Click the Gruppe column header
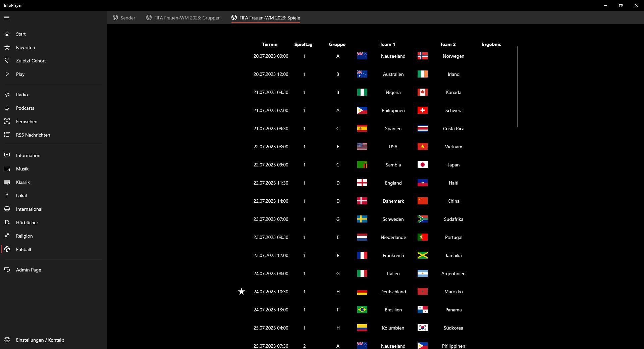Screen dimensions: 644x349 pos(337,44)
